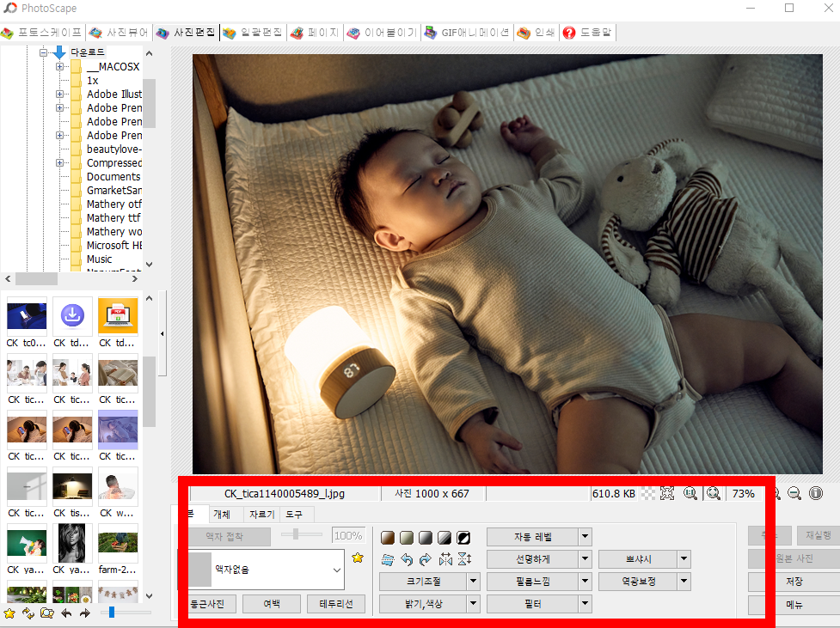Collapse the 다운로드 folder tree node
840x628 pixels.
[43, 52]
